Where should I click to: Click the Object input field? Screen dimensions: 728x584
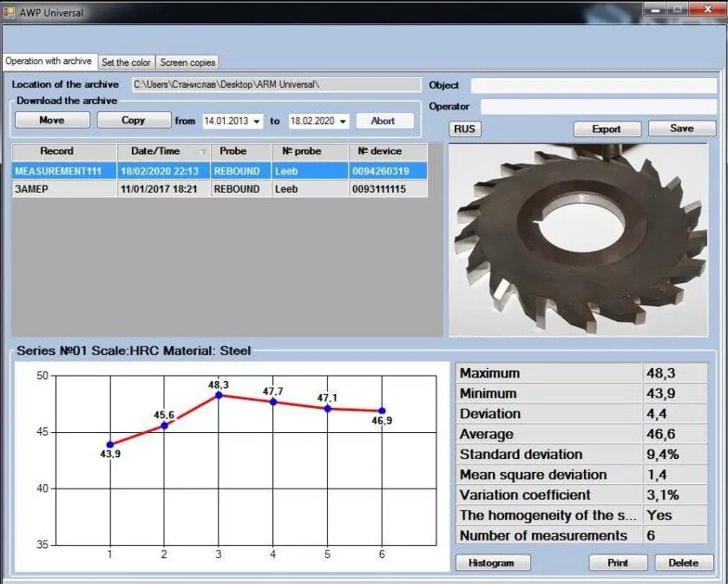(594, 85)
